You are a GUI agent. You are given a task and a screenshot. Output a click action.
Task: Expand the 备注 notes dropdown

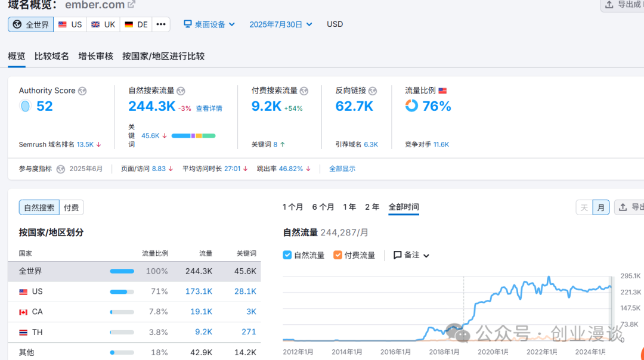pyautogui.click(x=411, y=255)
